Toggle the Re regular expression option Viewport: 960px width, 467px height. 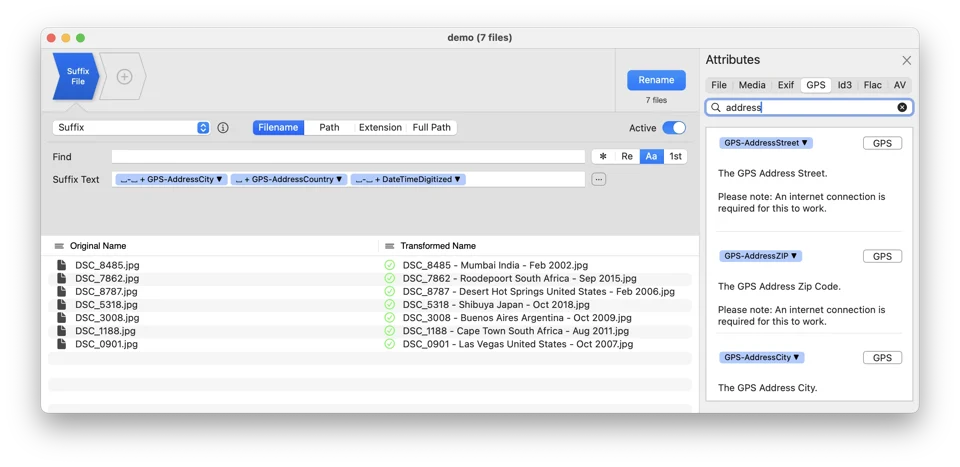pos(627,157)
